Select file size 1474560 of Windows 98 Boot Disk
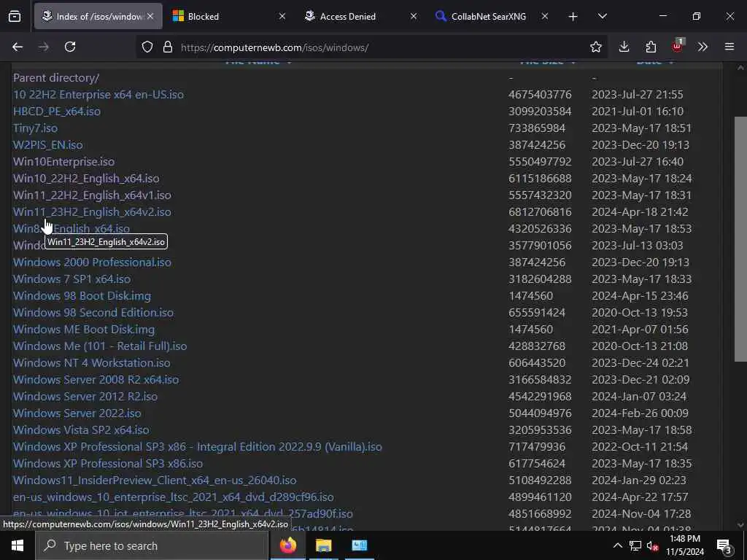Image resolution: width=747 pixels, height=560 pixels. pos(531,296)
